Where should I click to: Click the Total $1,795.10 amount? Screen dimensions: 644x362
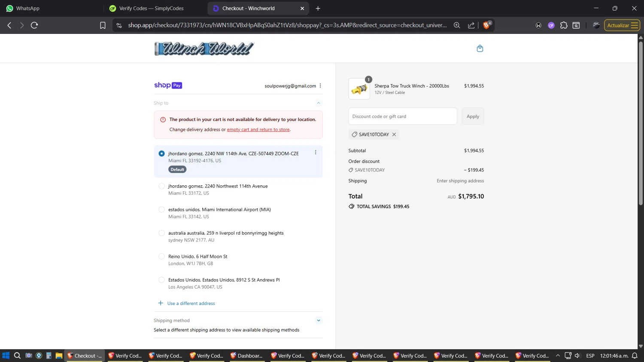pos(471,196)
